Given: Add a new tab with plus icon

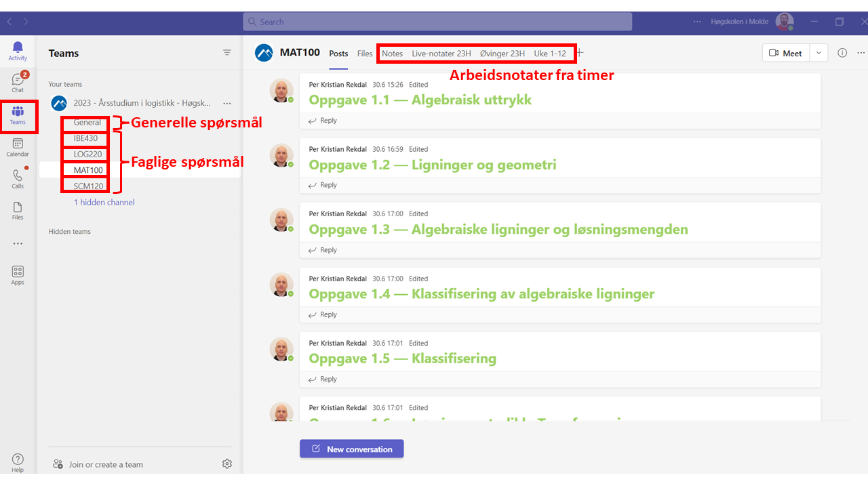Looking at the screenshot, I should point(580,53).
